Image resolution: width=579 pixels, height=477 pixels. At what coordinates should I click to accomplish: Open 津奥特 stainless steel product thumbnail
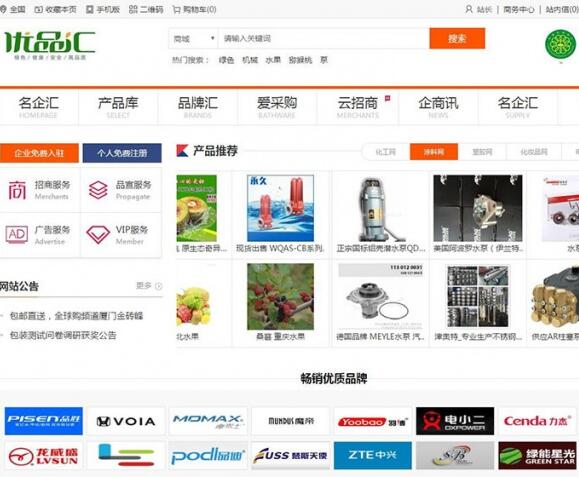coord(478,296)
